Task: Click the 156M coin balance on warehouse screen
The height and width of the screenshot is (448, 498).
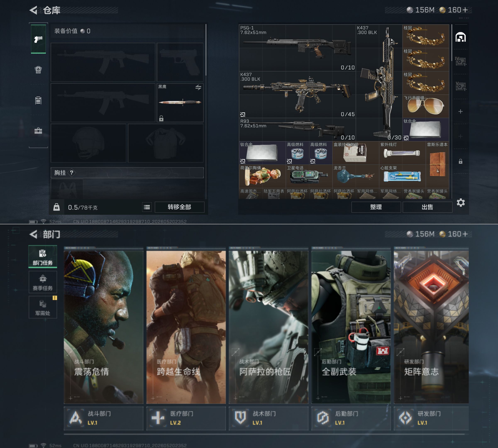Action: pos(420,10)
